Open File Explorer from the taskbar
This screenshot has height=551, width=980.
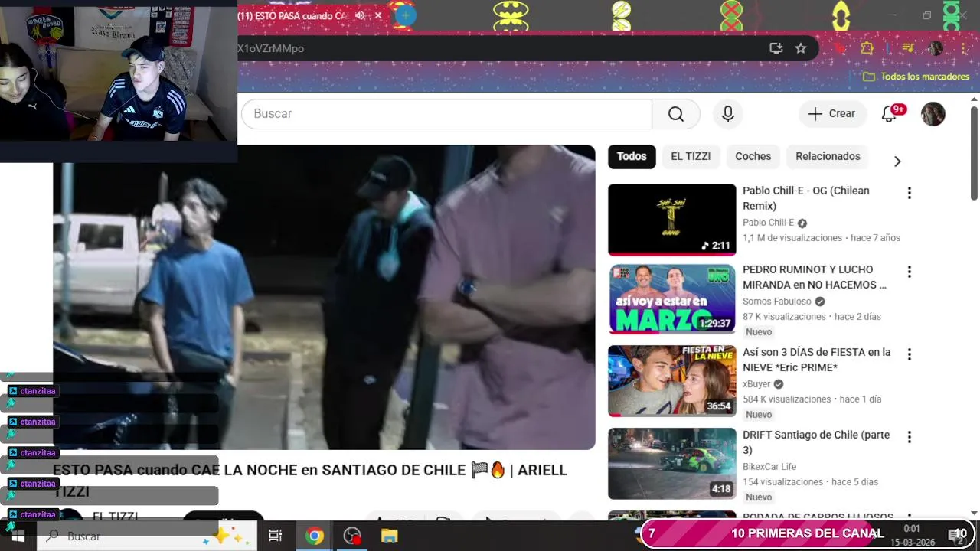click(x=389, y=536)
